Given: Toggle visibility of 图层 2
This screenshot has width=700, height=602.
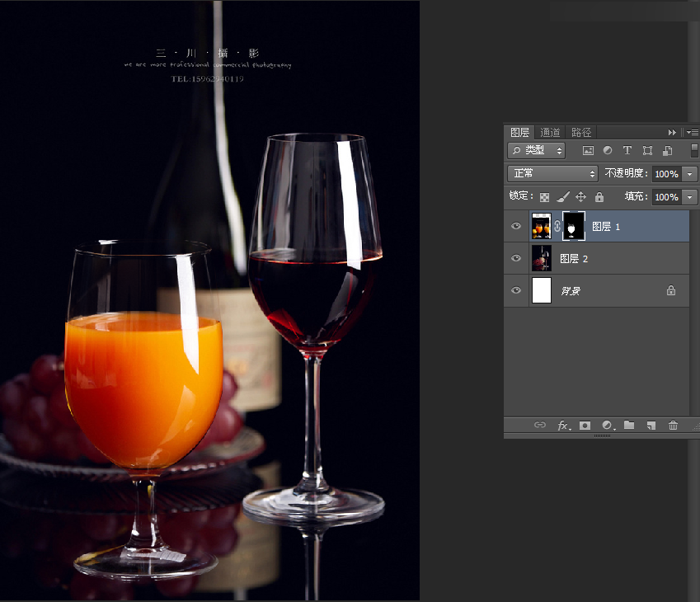Looking at the screenshot, I should pyautogui.click(x=515, y=257).
